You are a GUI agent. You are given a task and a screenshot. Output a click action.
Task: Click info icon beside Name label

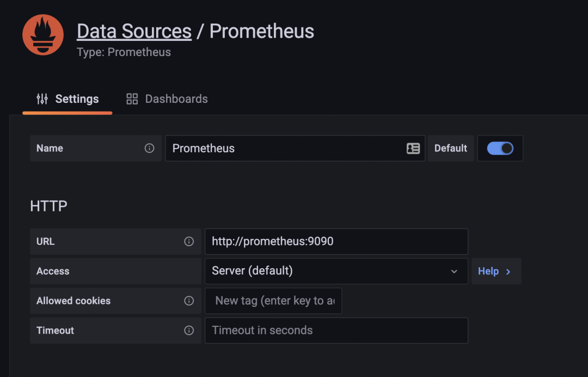(149, 149)
